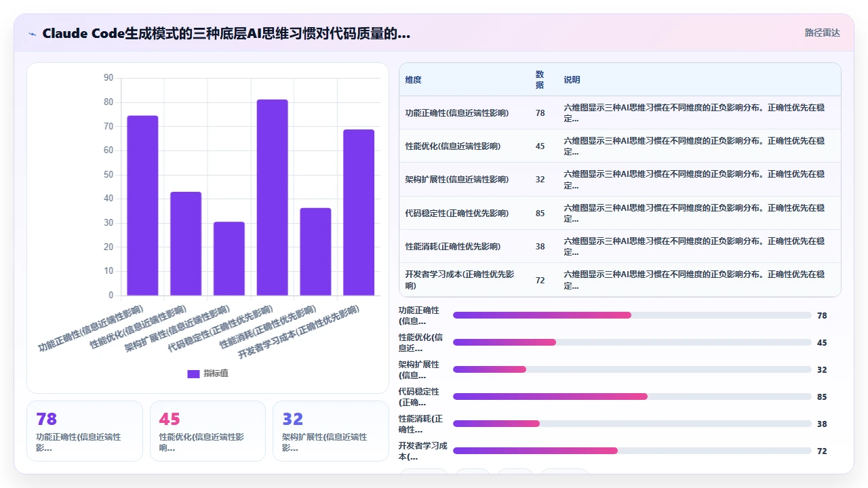Click the 架构扩展性 progress bar showing 32
868x488 pixels.
click(x=632, y=369)
